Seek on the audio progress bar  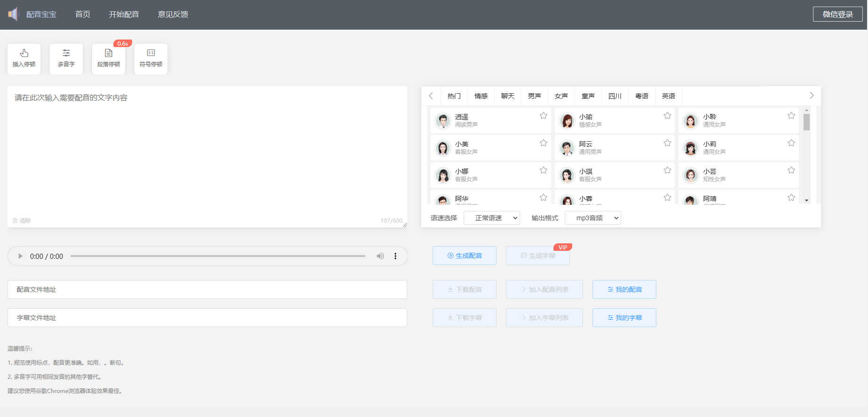(218, 256)
